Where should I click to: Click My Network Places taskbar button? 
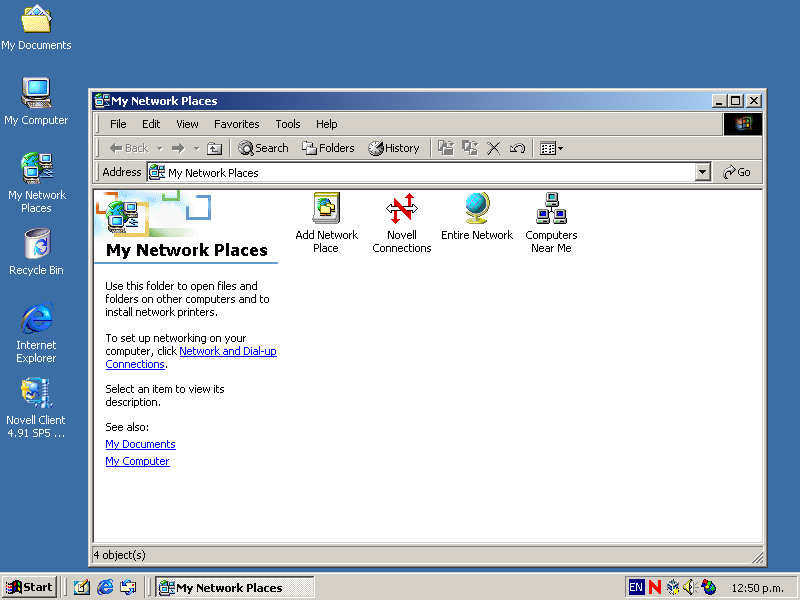click(235, 587)
